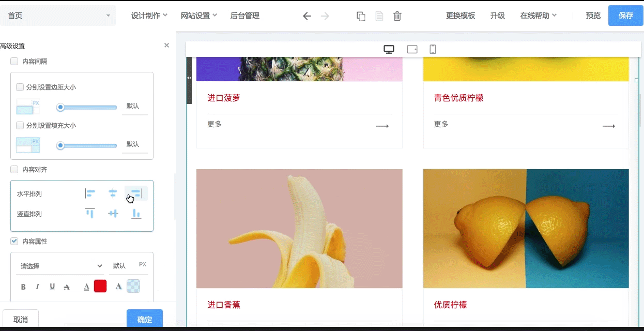Click the trash delete icon in toolbar
Image resolution: width=644 pixels, height=331 pixels.
coord(397,16)
